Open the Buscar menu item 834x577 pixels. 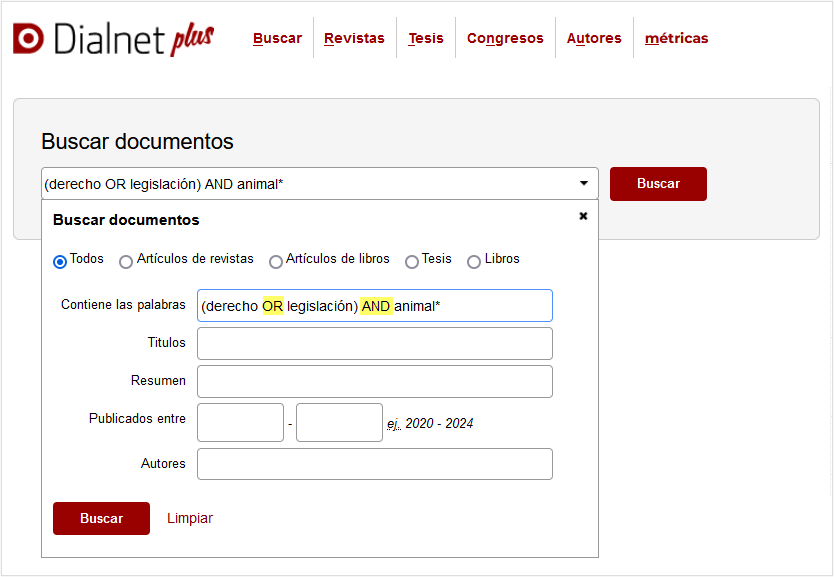(x=277, y=38)
